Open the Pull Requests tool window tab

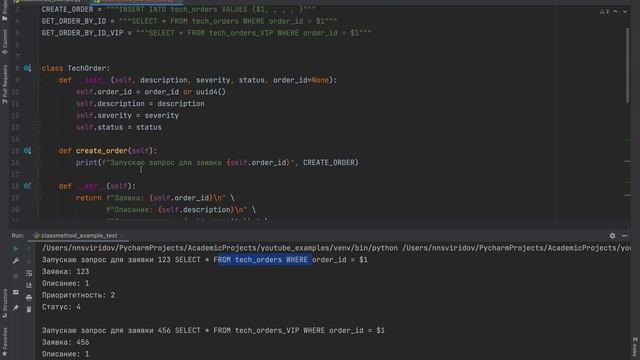click(x=4, y=84)
